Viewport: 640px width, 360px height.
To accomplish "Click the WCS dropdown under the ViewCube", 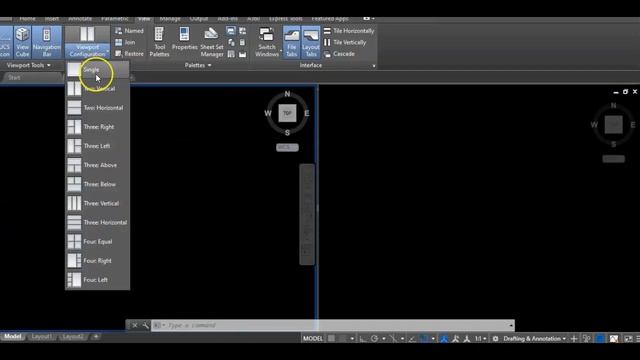I will [x=287, y=147].
